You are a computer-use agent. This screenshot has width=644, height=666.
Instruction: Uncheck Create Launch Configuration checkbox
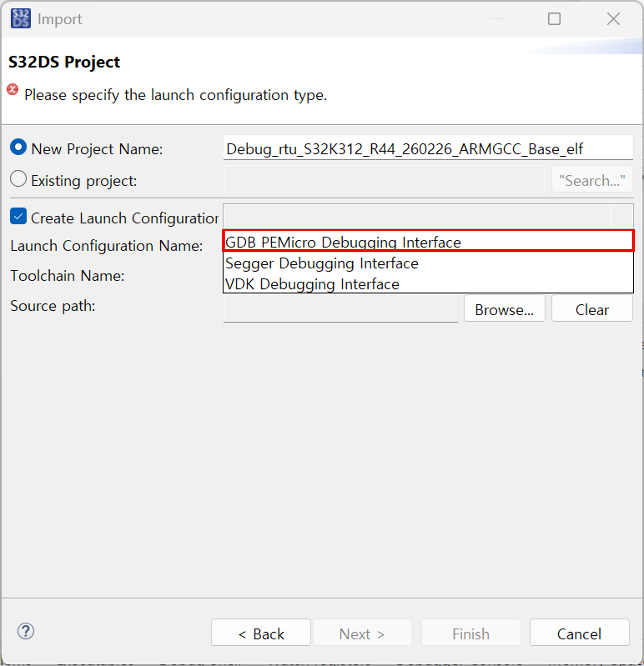point(18,216)
